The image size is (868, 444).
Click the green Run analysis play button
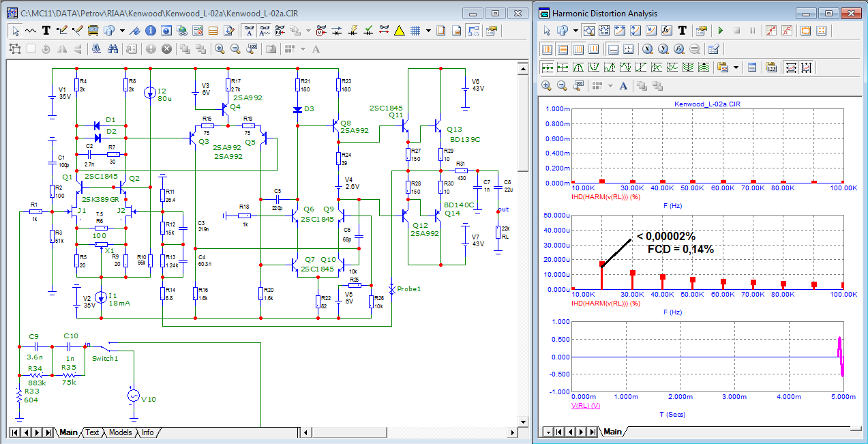[720, 31]
